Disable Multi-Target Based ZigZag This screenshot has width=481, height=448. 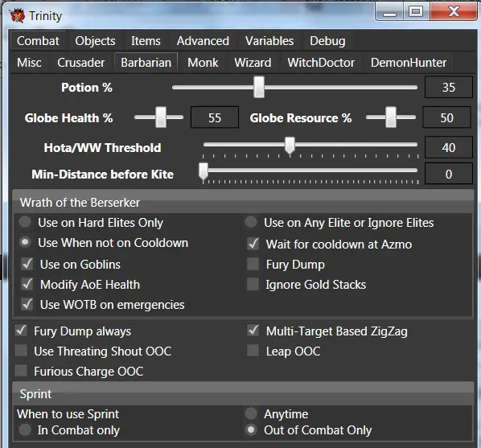[x=253, y=331]
